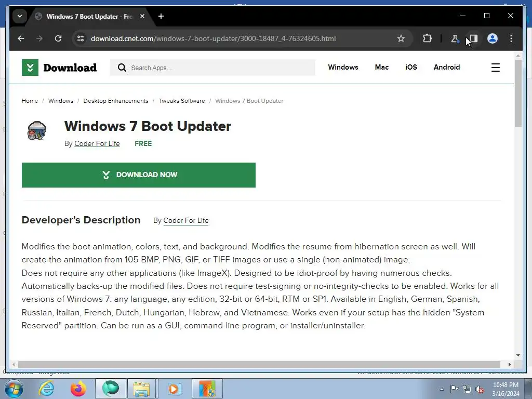Click the DOWNLOAD NOW button
Image resolution: width=532 pixels, height=399 pixels.
coord(138,175)
